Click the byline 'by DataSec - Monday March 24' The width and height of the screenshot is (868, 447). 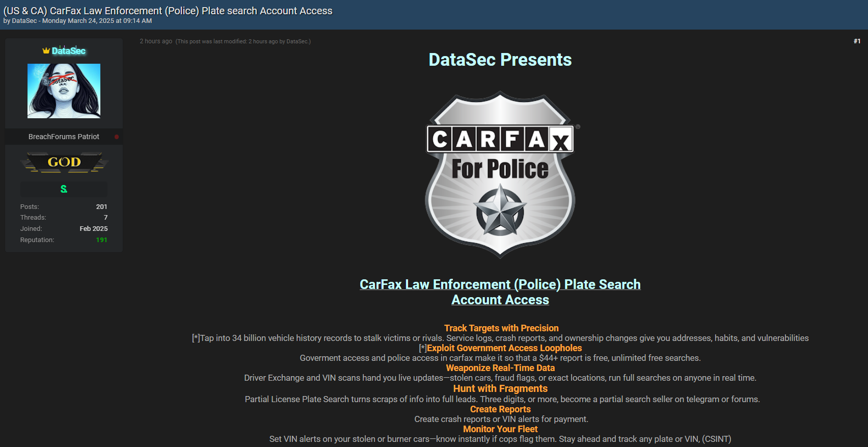point(77,21)
